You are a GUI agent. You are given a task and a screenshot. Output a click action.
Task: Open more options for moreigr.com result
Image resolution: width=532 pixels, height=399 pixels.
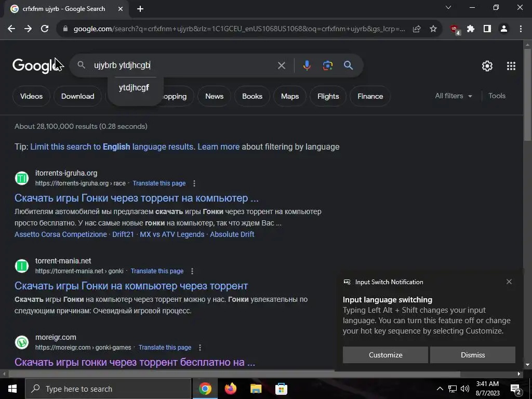[x=200, y=348]
